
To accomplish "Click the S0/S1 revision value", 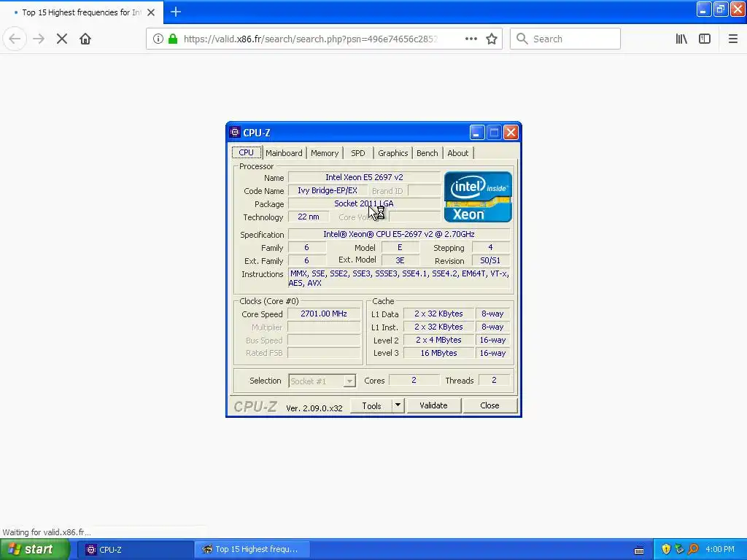I will pyautogui.click(x=490, y=260).
